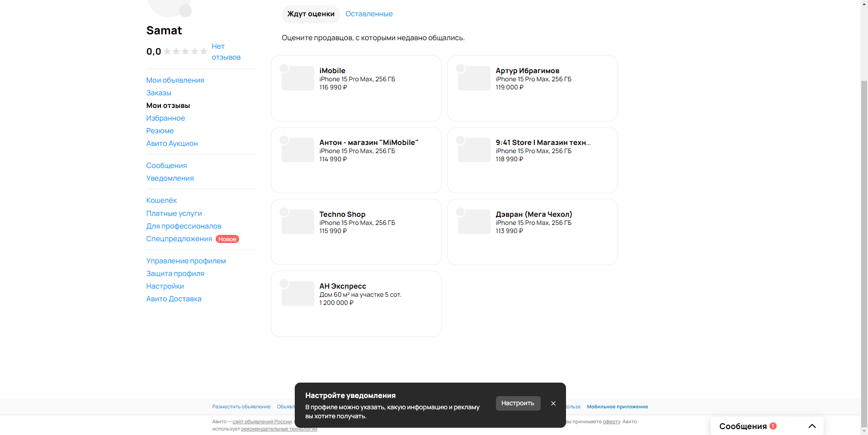Open Избранное section
The image size is (868, 435).
click(x=165, y=118)
